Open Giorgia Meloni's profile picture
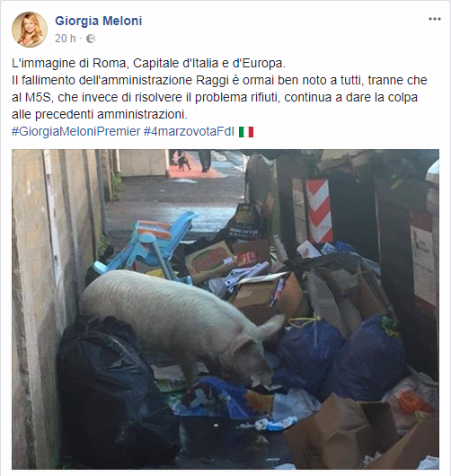451x476 pixels. click(x=30, y=30)
